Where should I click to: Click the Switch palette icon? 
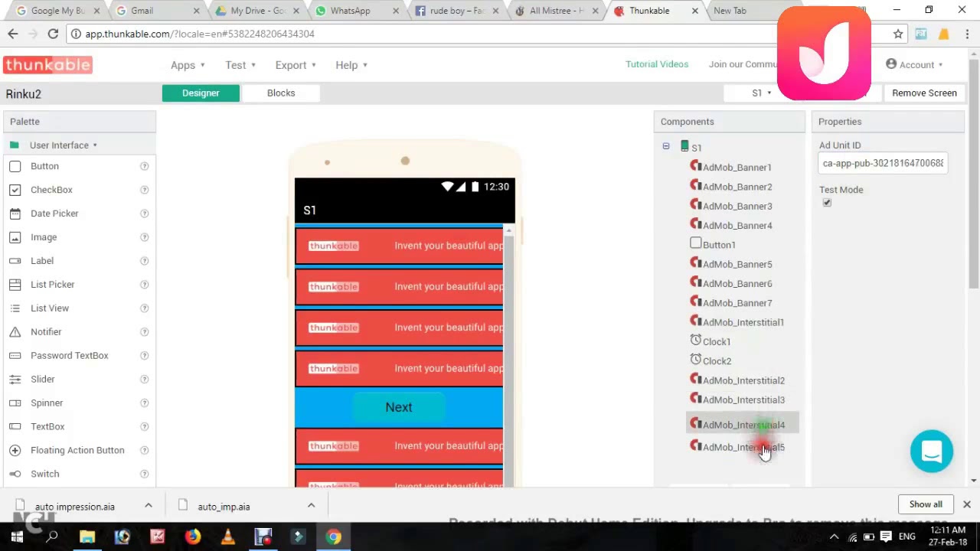pos(15,474)
